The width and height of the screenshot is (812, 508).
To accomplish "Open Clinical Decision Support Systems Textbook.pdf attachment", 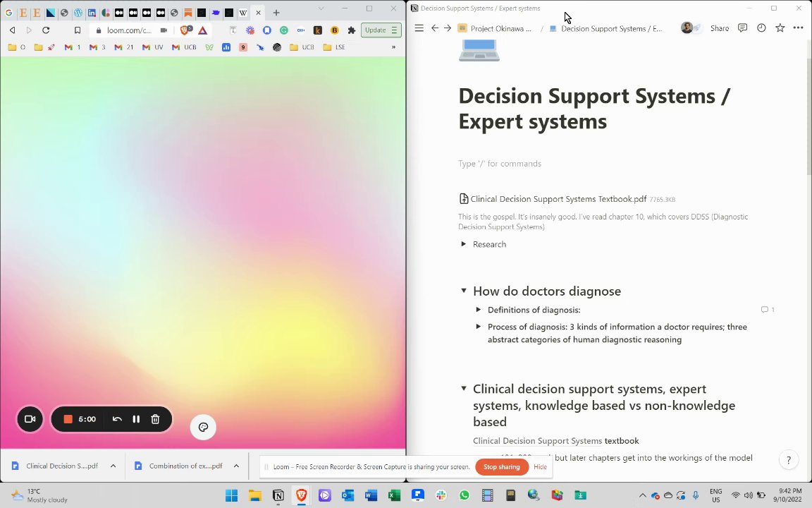I will [x=558, y=199].
